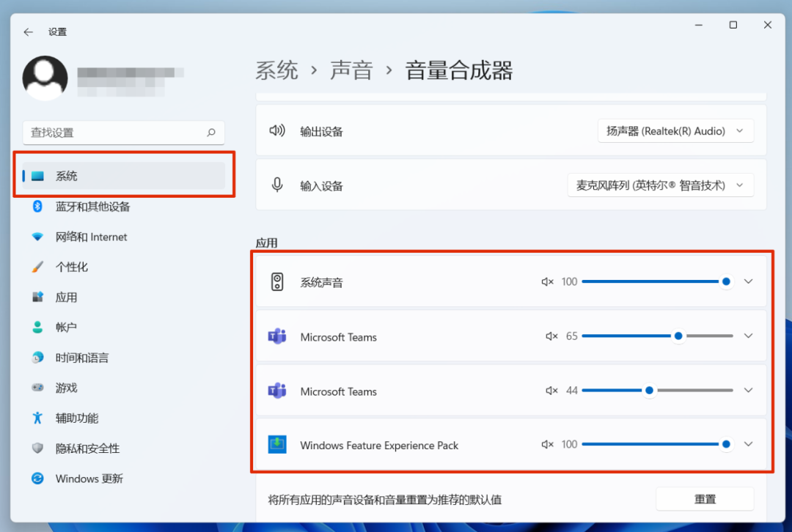792x532 pixels.
Task: Click the 应用 section heading
Action: pos(267,243)
